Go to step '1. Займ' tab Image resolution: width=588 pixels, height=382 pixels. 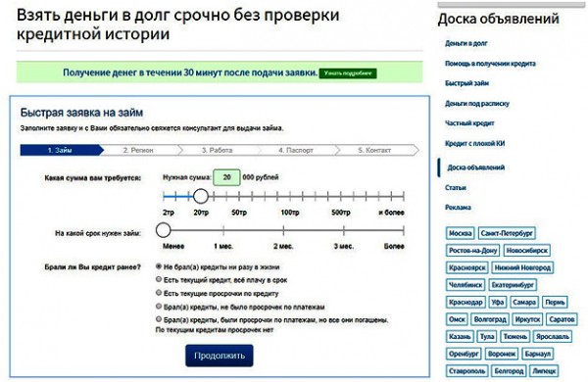[x=62, y=150]
